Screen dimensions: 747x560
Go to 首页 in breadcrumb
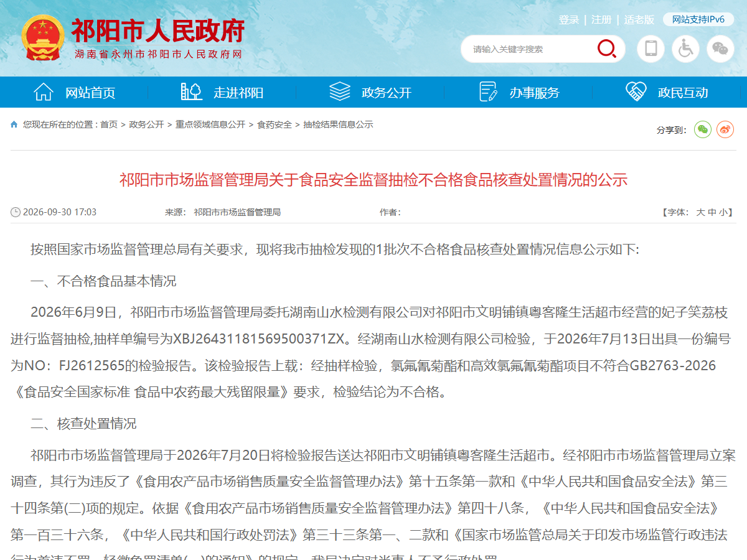(109, 124)
